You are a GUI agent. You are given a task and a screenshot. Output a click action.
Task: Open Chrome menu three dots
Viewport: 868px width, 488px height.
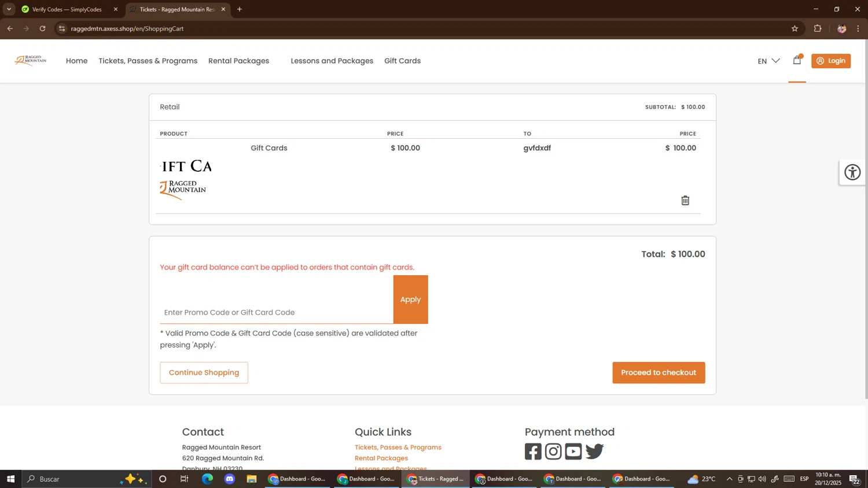[x=858, y=28]
